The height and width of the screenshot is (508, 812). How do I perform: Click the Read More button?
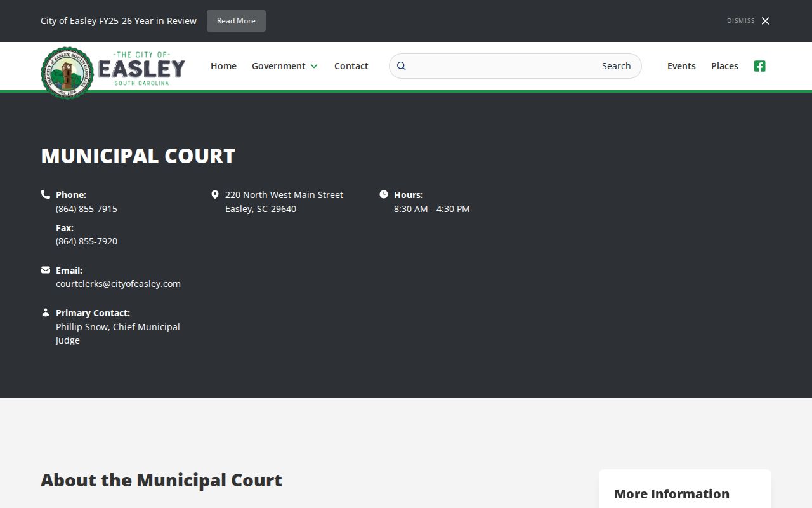236,21
